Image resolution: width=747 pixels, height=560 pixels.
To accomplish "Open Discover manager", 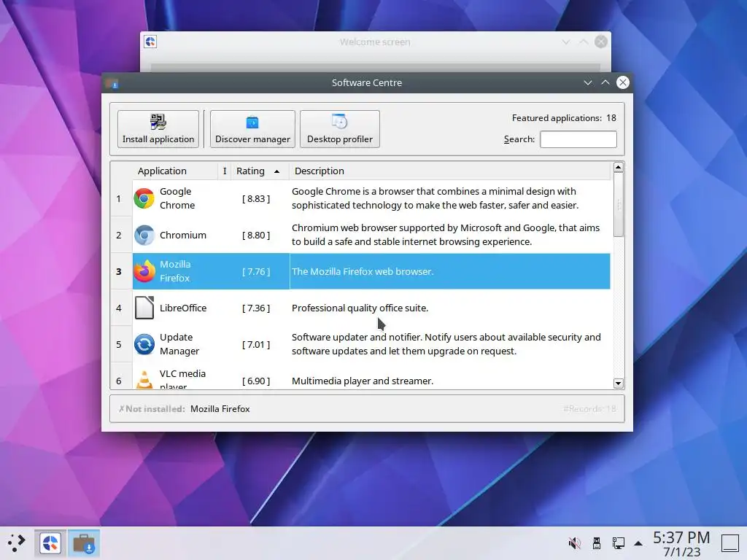I will pyautogui.click(x=252, y=129).
